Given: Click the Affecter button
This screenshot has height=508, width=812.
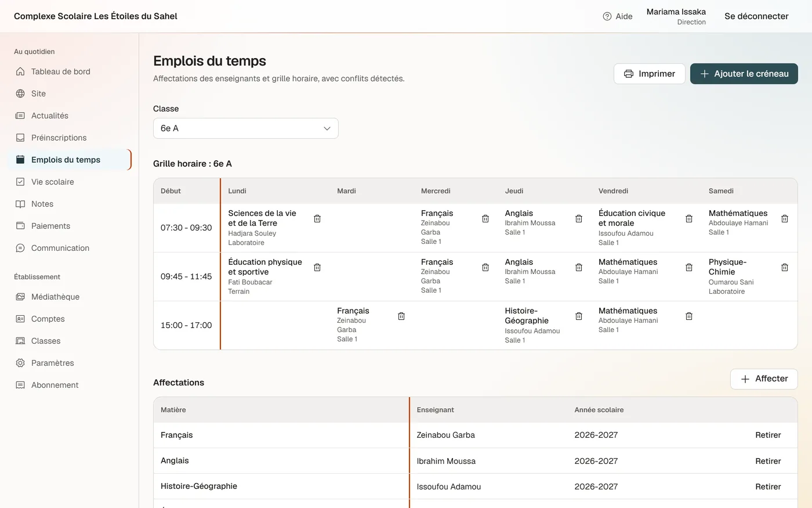Looking at the screenshot, I should tap(764, 379).
